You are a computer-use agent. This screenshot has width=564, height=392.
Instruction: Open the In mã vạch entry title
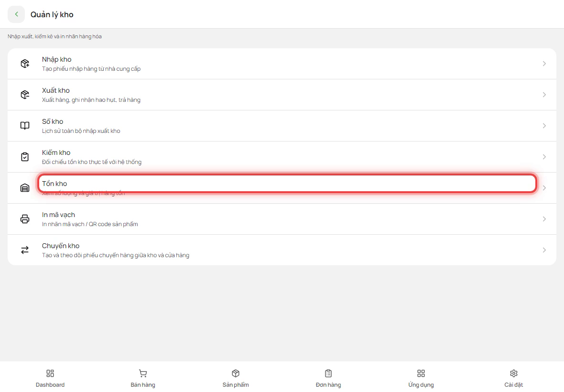[58, 215]
